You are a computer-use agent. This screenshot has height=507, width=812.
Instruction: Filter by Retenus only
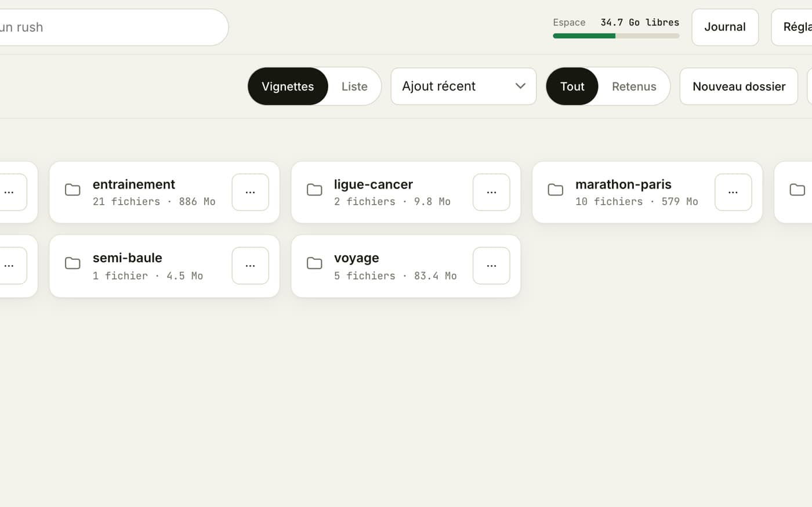634,86
